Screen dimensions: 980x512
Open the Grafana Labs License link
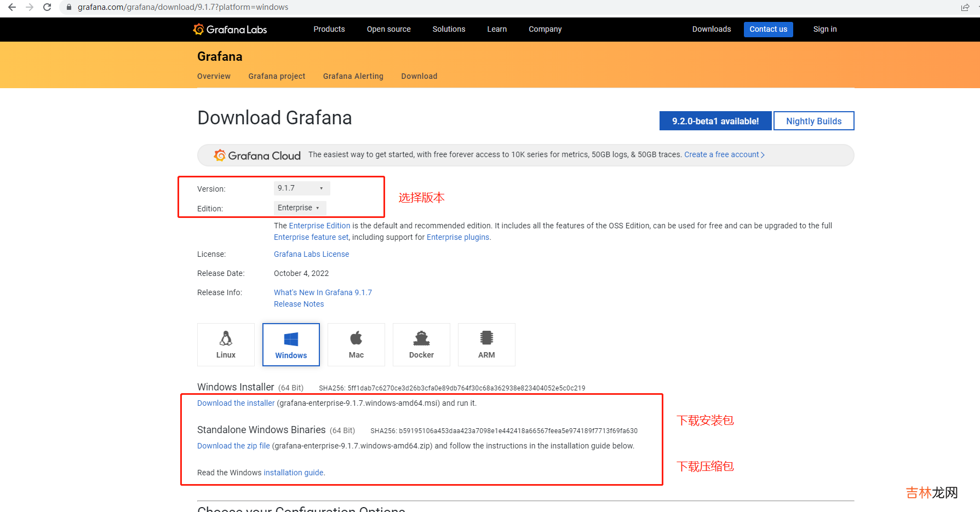(311, 254)
